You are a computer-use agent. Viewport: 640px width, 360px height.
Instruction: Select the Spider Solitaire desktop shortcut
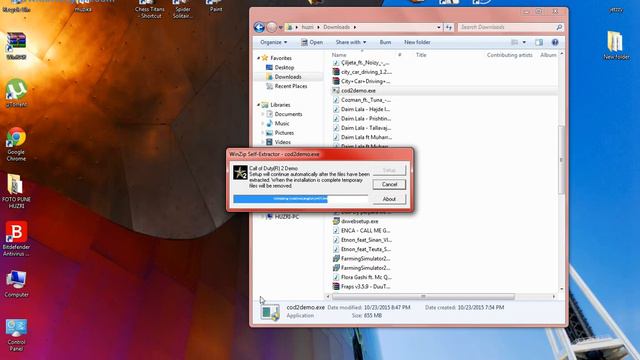pos(182,9)
